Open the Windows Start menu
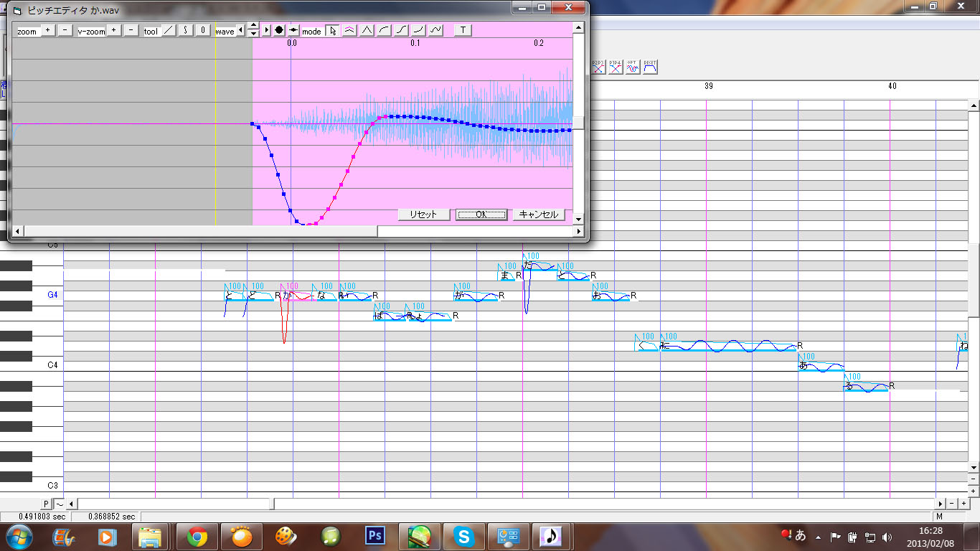 [18, 536]
